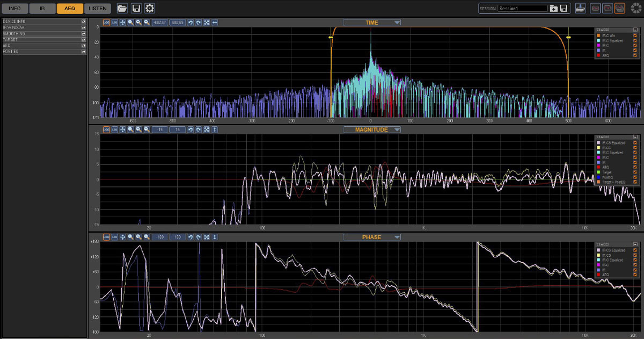The image size is (644, 339).
Task: Click the IR tab button
Action: click(x=42, y=8)
